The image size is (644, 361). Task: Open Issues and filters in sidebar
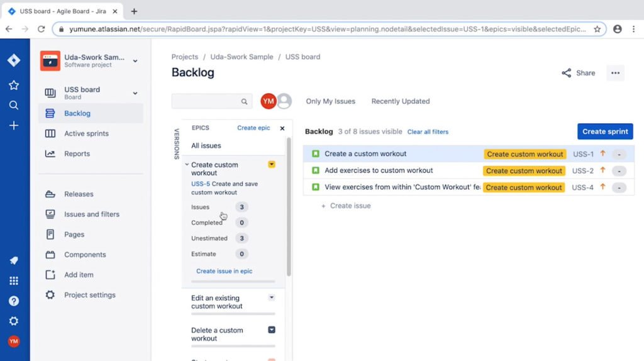coord(91,214)
